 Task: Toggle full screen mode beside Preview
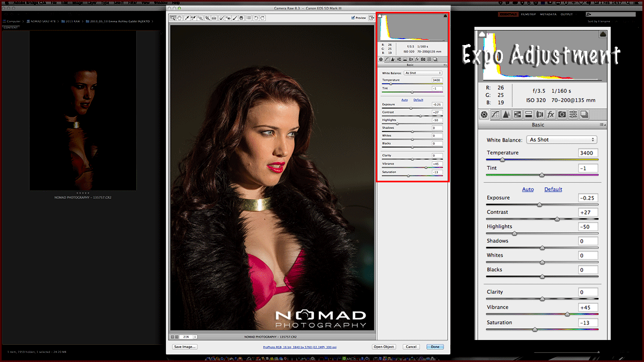[x=371, y=18]
